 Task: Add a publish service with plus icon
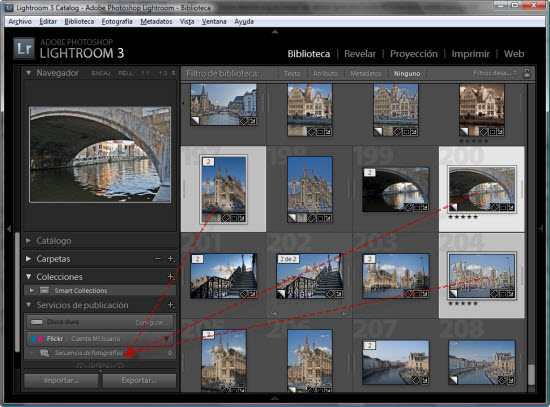(x=171, y=305)
